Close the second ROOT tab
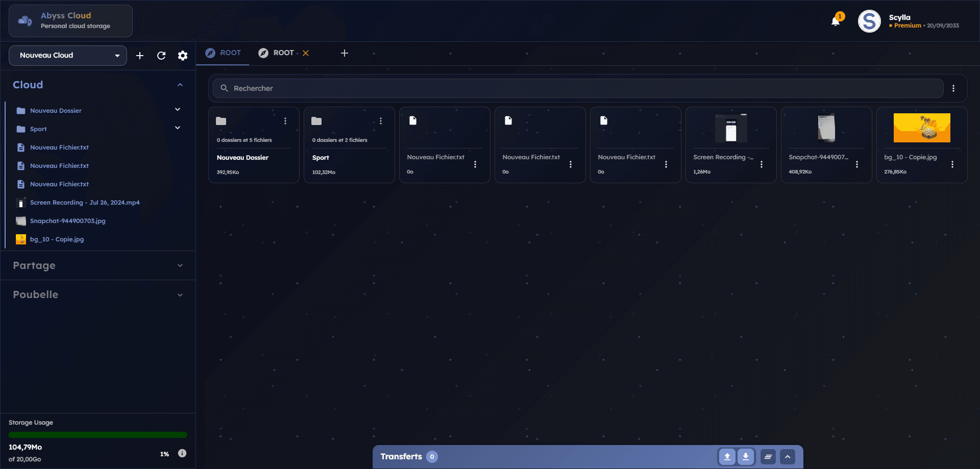Viewport: 980px width, 469px height. [306, 53]
